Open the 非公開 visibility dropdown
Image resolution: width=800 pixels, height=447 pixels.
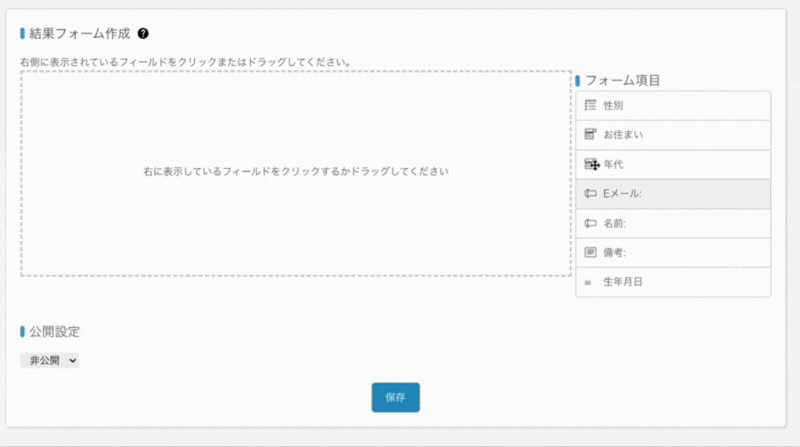[49, 361]
